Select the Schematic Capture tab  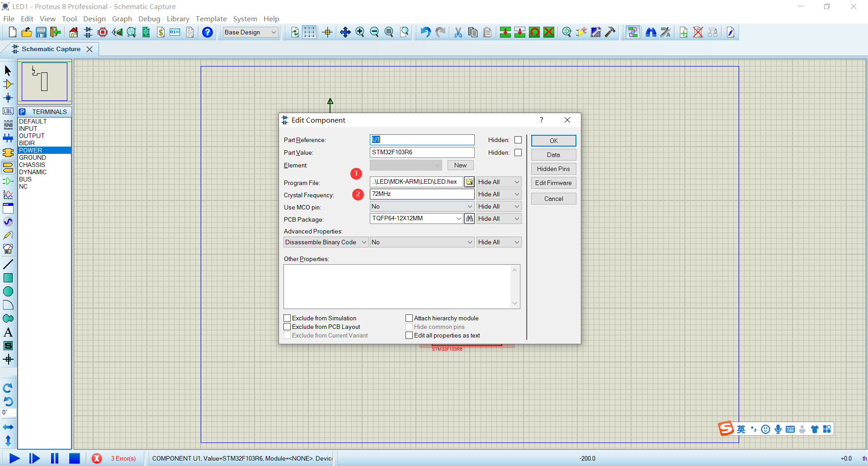point(51,49)
